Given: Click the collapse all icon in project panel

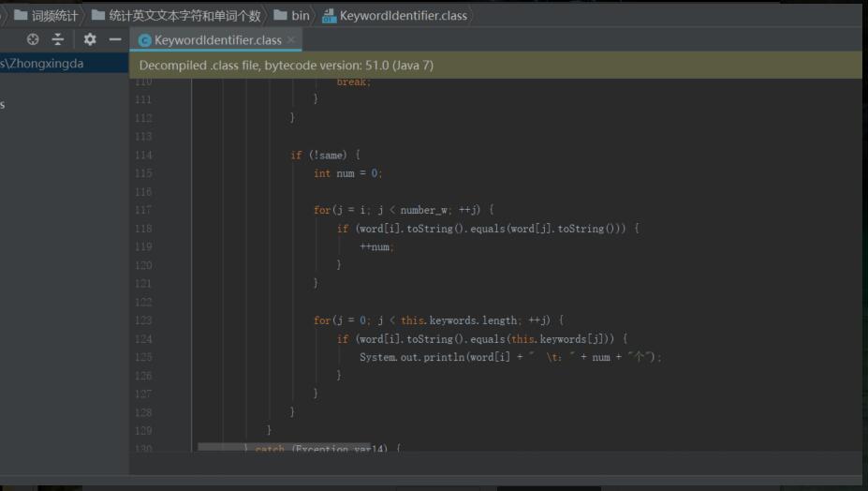Looking at the screenshot, I should pyautogui.click(x=57, y=39).
